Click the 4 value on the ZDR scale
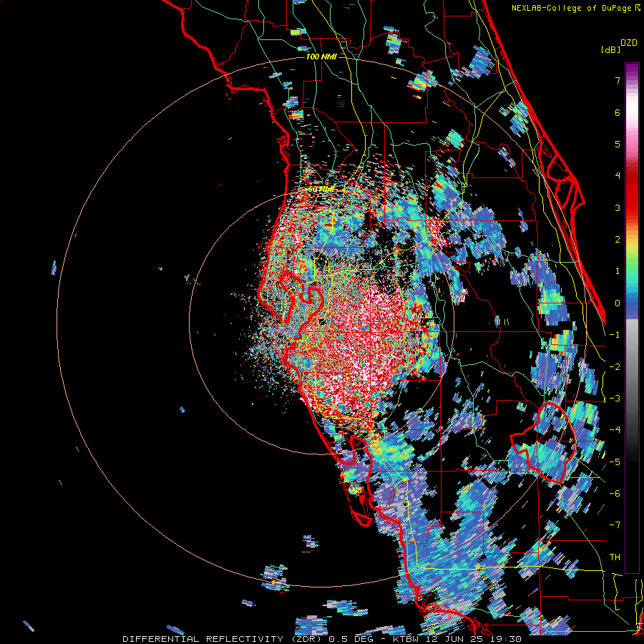Image resolution: width=644 pixels, height=644 pixels. coord(618,176)
